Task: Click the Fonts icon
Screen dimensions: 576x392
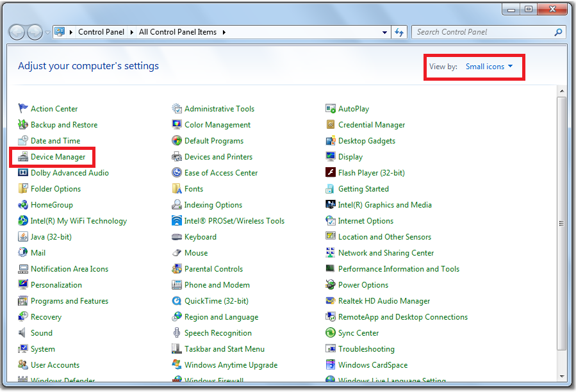Action: pos(177,189)
